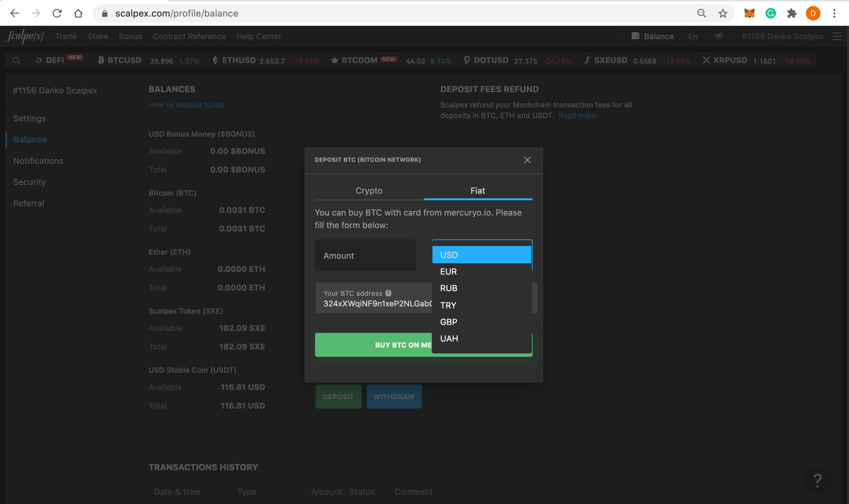849x504 pixels.
Task: Click the announcements megaphone icon
Action: pyautogui.click(x=719, y=36)
